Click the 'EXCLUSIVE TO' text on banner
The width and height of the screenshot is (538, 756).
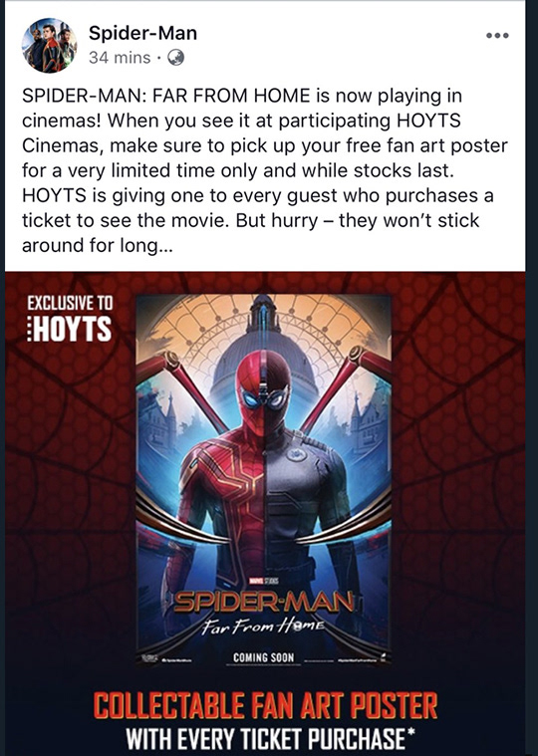pos(70,303)
